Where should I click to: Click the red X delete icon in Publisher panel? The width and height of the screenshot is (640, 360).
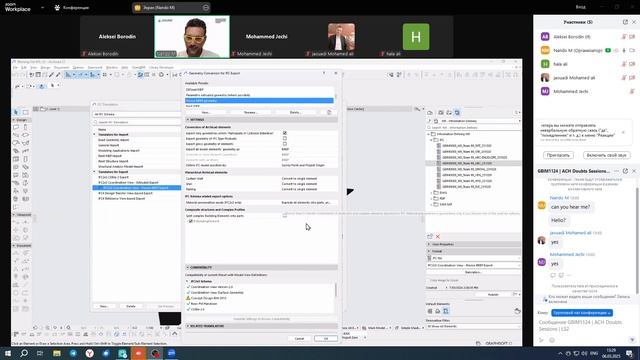click(438, 237)
